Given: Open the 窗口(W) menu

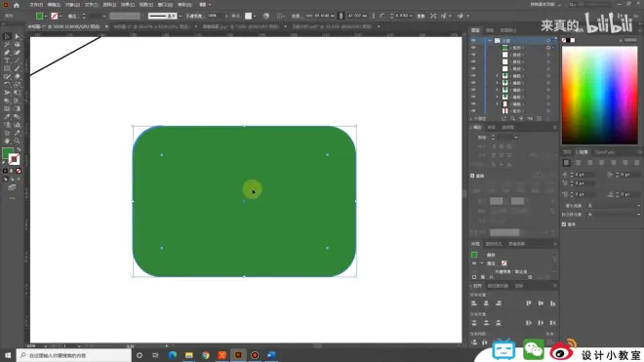Looking at the screenshot, I should 165,5.
